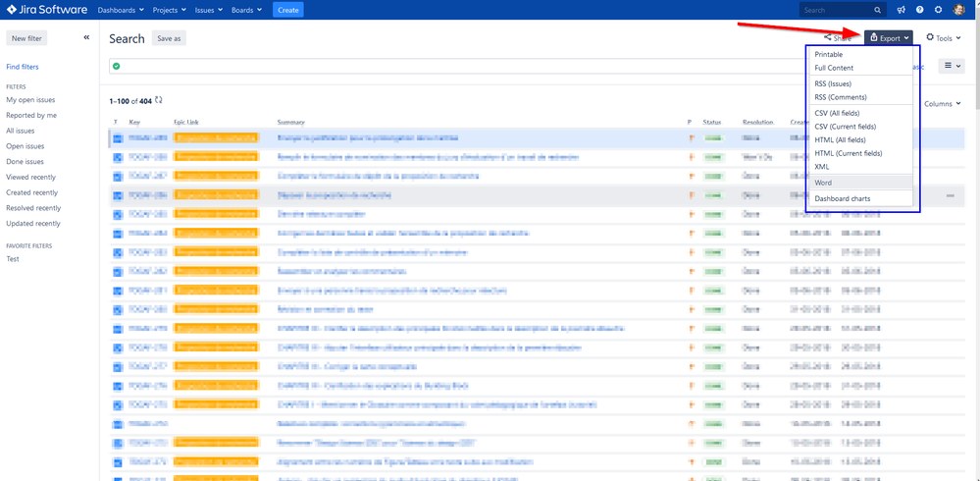Open the Issues menu
Image resolution: width=980 pixels, height=481 pixels.
209,10
